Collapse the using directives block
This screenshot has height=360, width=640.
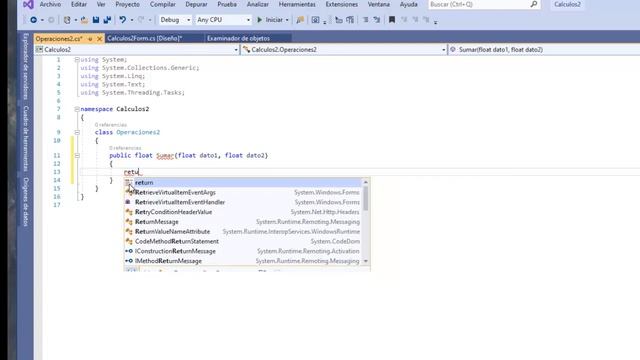[x=77, y=60]
